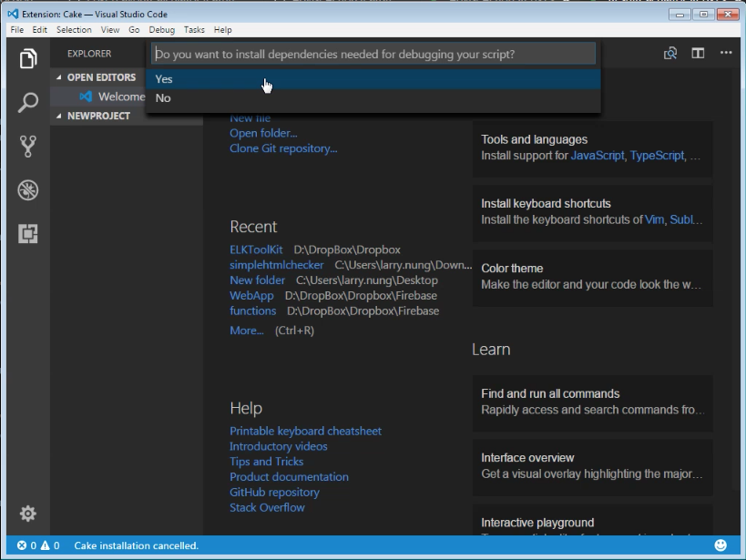Image resolution: width=746 pixels, height=560 pixels.
Task: Open the Search view in the activity bar
Action: pos(28,102)
